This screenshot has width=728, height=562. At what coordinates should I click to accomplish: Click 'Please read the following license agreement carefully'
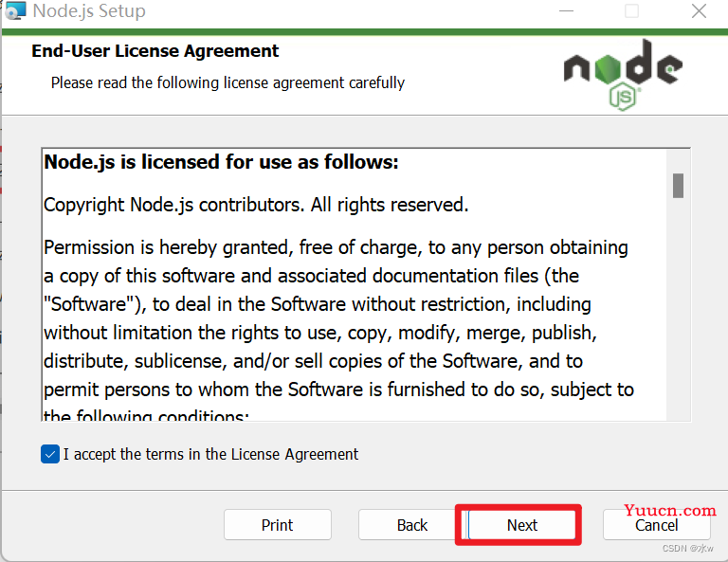tap(227, 82)
